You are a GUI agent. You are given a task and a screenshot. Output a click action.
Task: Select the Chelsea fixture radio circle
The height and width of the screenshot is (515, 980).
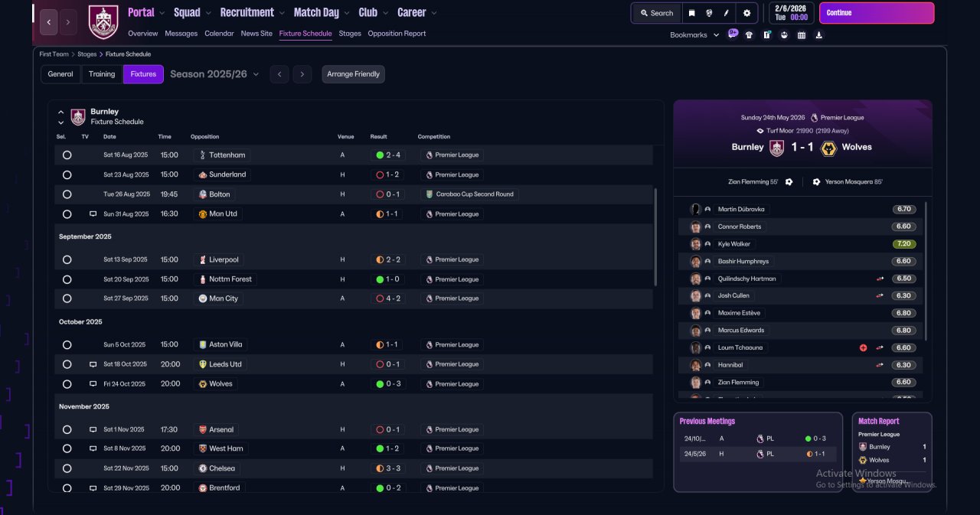click(67, 468)
